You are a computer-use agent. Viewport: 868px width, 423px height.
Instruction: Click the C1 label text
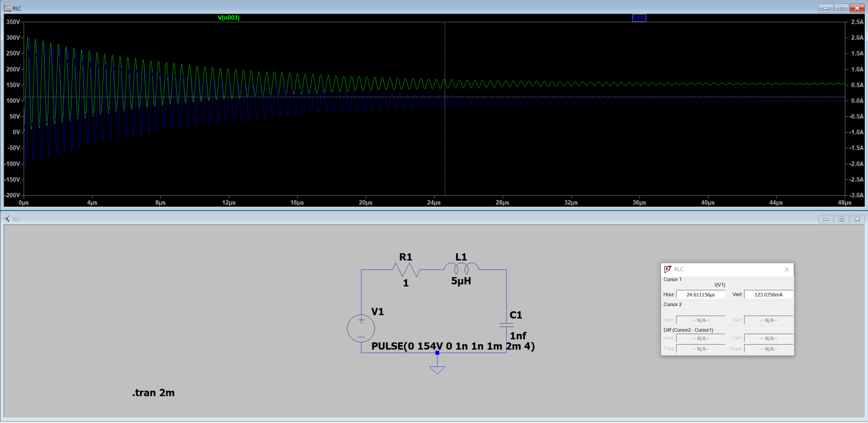pyautogui.click(x=516, y=315)
